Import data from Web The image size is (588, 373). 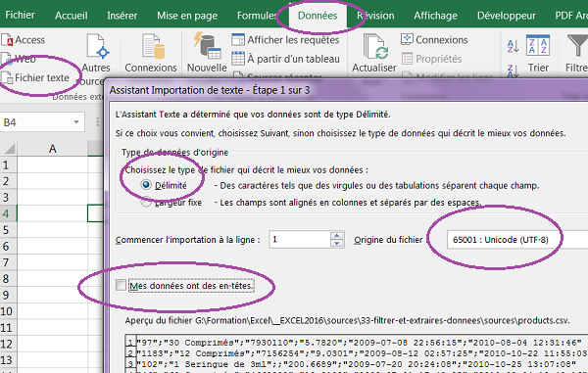[20, 59]
